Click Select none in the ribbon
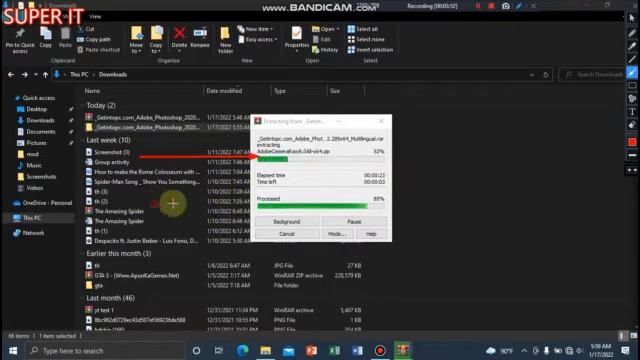Screen dimensions: 640x360 tap(366, 39)
